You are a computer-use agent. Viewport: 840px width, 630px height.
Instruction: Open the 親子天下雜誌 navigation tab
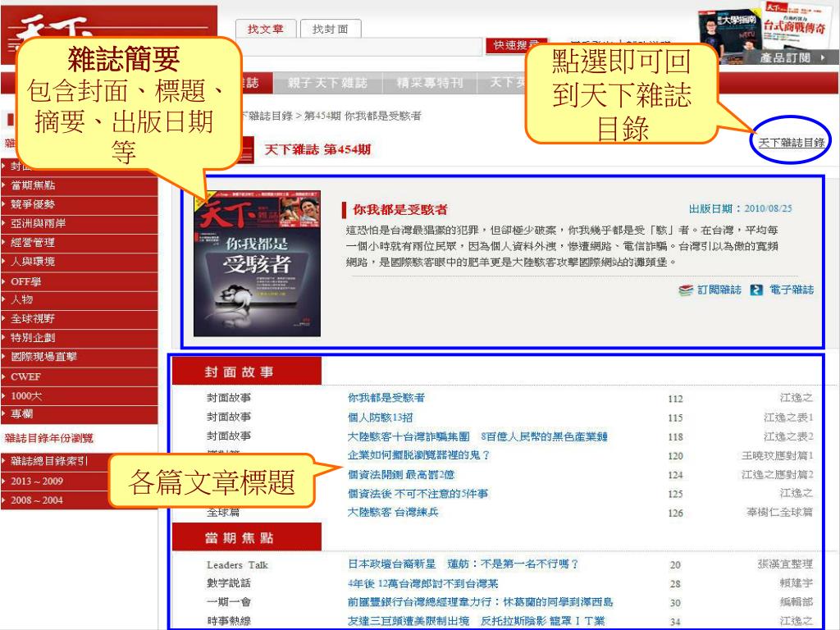(327, 83)
